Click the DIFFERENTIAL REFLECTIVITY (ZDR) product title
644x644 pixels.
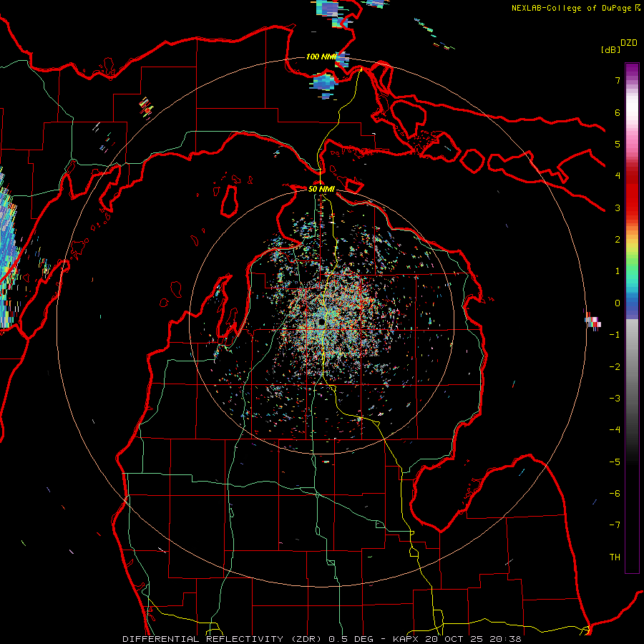click(223, 639)
